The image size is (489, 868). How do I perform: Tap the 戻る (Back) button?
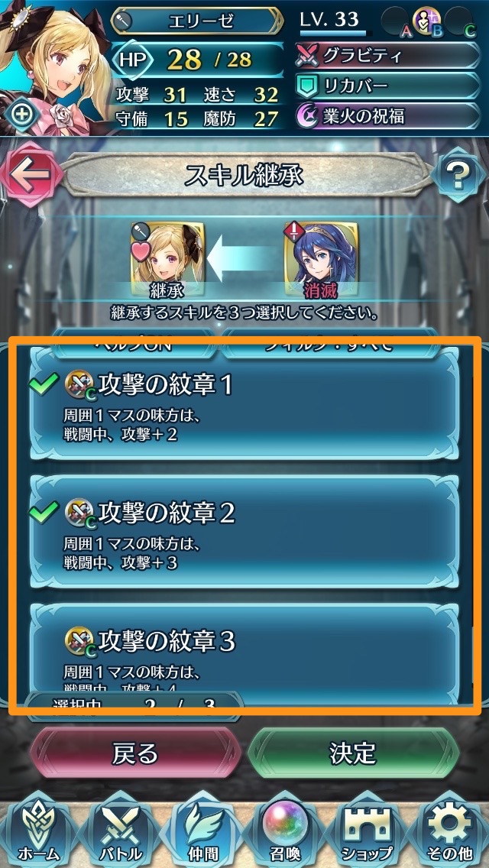(135, 754)
